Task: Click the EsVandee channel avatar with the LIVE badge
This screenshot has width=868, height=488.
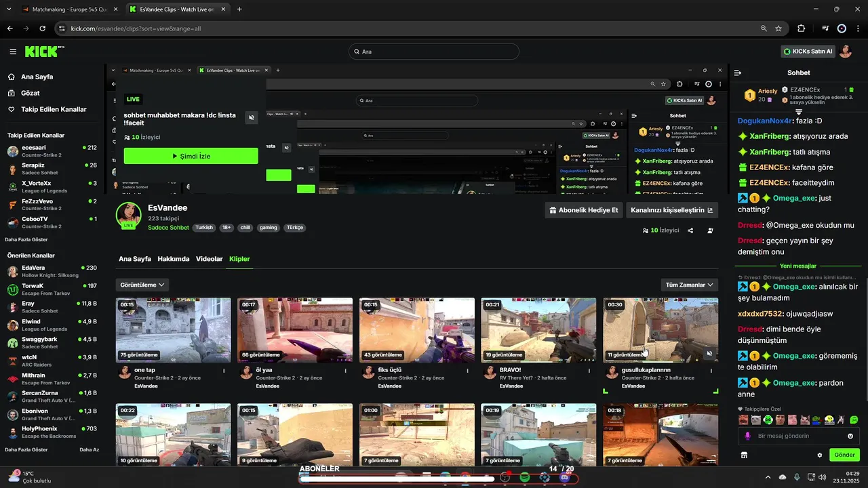Action: (x=128, y=215)
